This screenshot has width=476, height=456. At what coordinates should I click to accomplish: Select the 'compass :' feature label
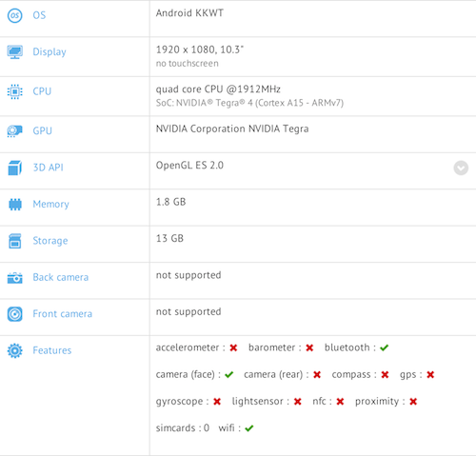click(354, 375)
